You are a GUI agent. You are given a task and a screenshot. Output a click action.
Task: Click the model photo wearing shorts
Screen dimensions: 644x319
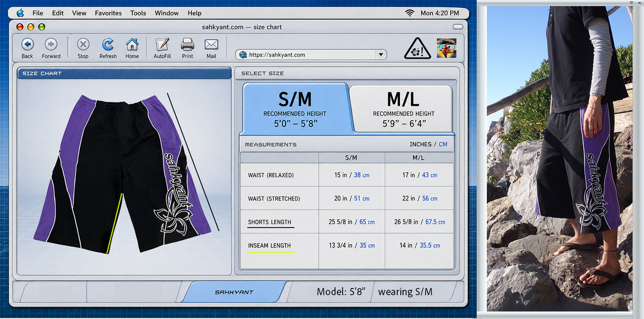(559, 160)
